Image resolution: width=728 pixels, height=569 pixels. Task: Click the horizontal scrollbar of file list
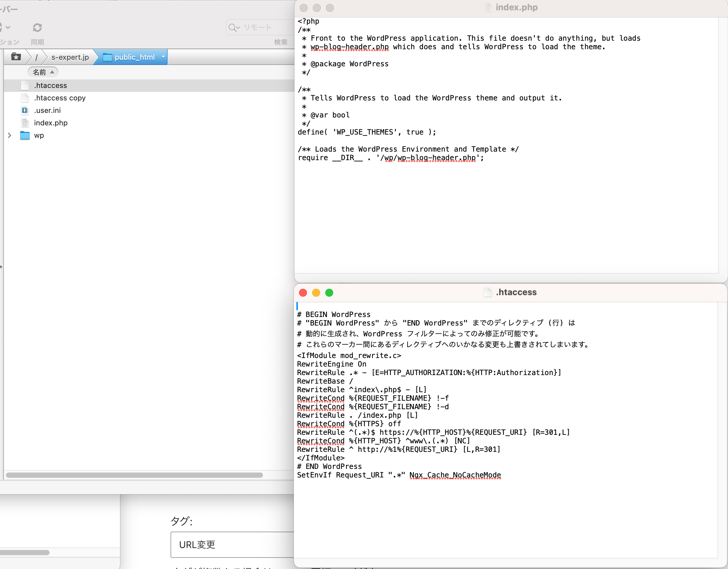point(134,475)
